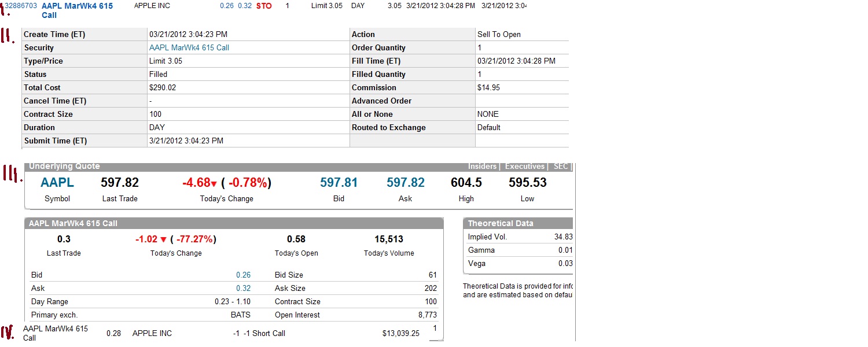Viewport: 868px width, 347px height.
Task: Select the Type/Price value Limit 3.05
Action: tap(165, 61)
